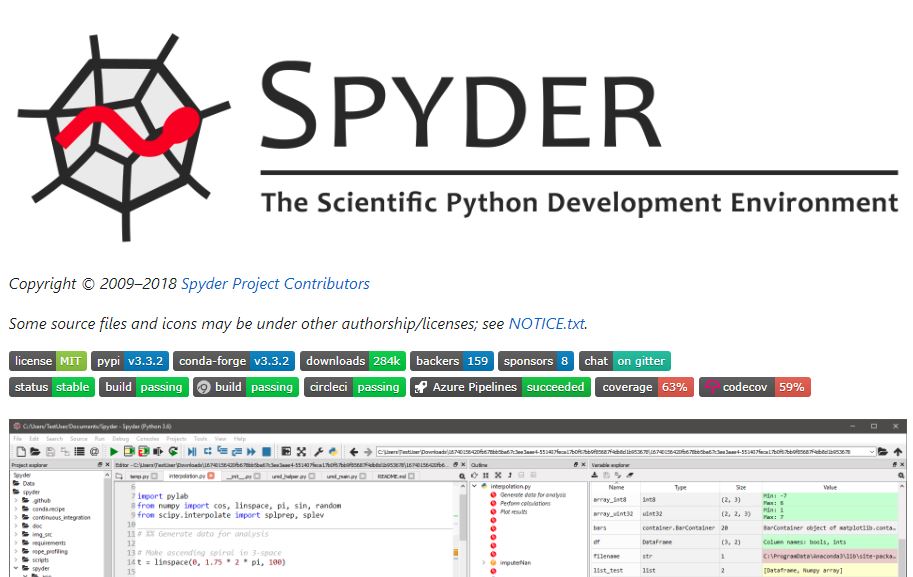
Task: Expand the requirements folder
Action: tap(16, 543)
